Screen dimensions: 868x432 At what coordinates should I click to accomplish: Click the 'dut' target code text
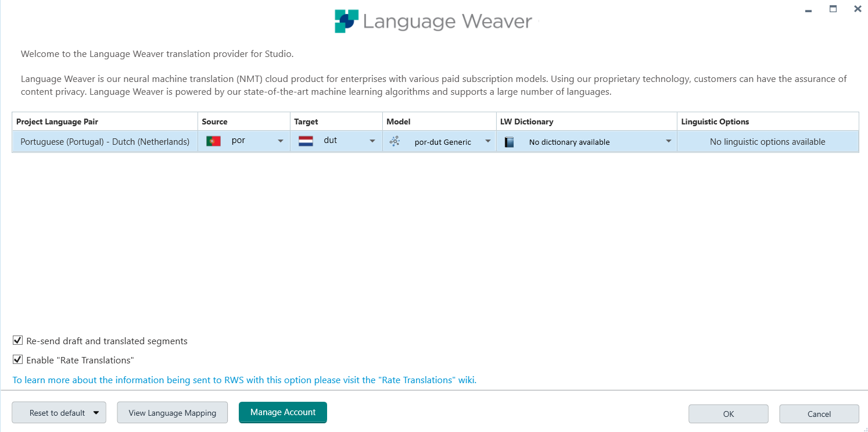[x=330, y=140]
